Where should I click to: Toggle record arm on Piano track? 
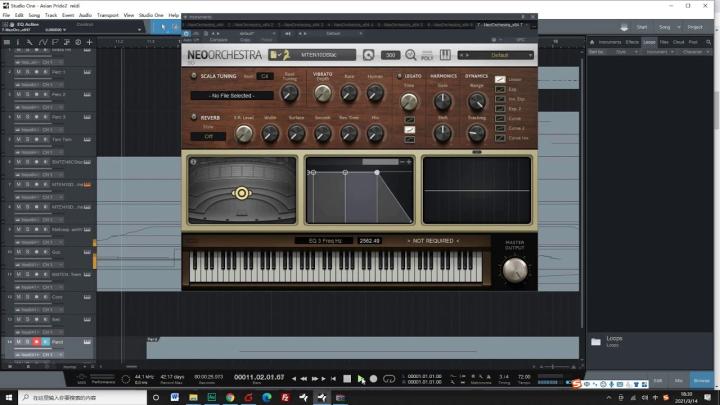pyautogui.click(x=36, y=342)
